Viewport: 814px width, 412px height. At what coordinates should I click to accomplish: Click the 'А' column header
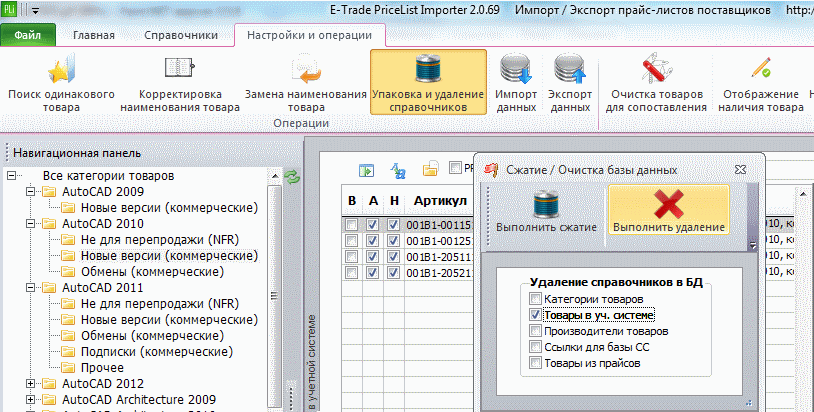point(373,200)
